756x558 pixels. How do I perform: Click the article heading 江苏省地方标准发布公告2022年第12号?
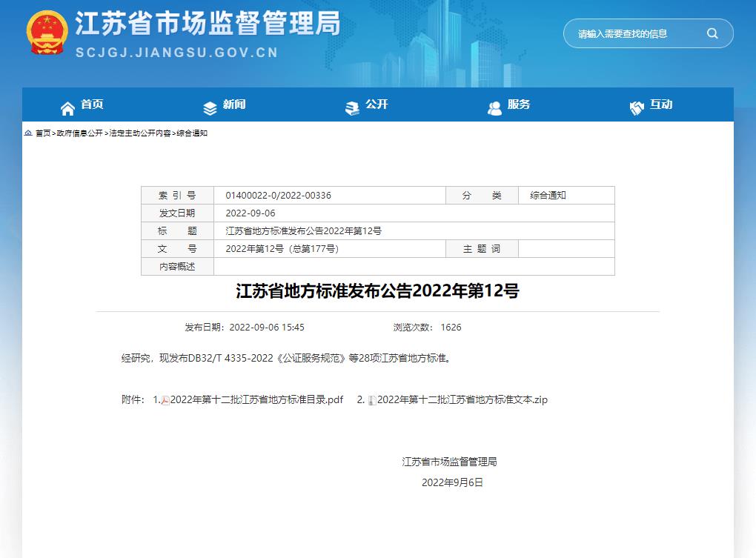point(377,291)
